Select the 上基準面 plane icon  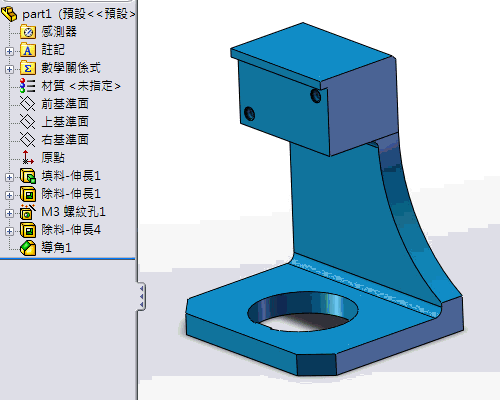(x=27, y=122)
